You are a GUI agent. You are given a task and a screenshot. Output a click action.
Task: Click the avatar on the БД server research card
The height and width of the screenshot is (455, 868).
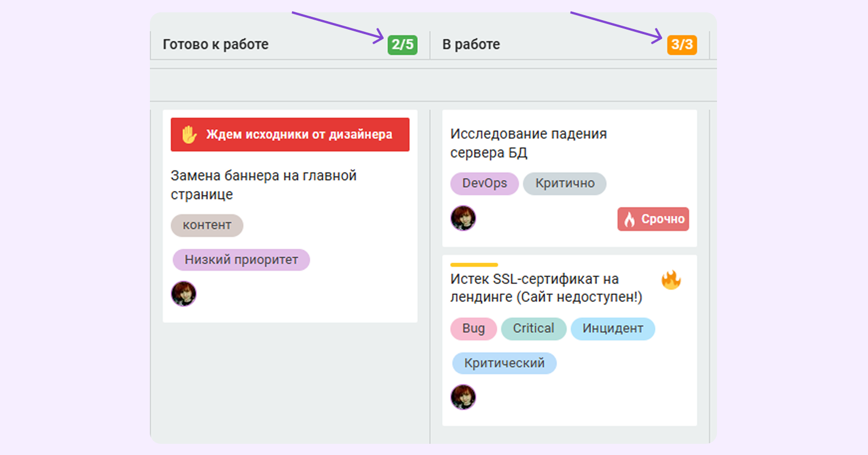pyautogui.click(x=463, y=219)
